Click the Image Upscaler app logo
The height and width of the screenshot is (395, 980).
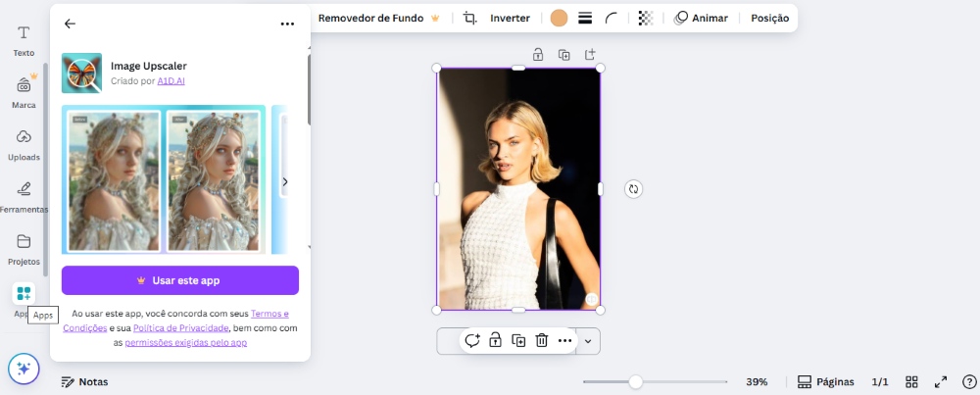click(x=82, y=74)
